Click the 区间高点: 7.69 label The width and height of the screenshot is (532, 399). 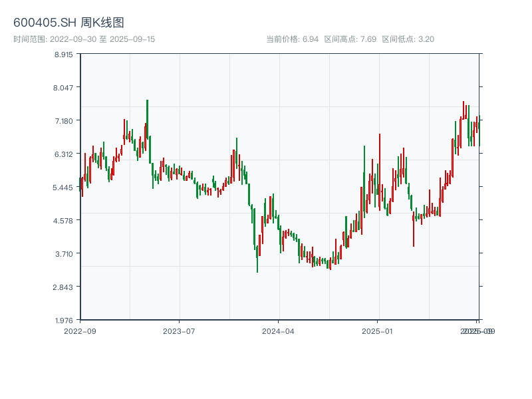point(350,39)
